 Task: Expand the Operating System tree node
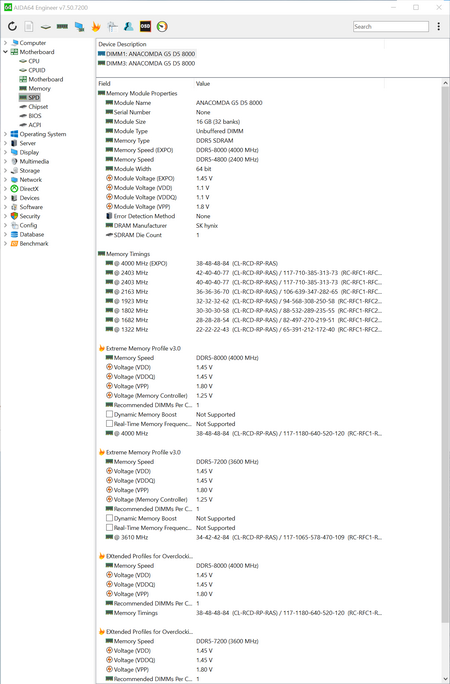point(5,134)
